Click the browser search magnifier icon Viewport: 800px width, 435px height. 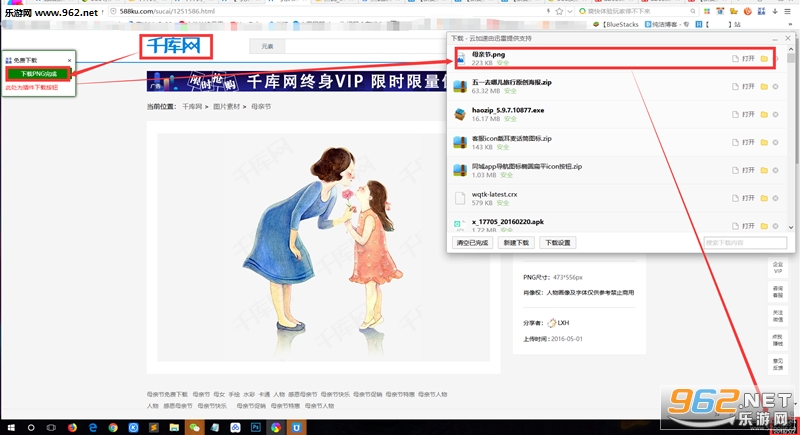pyautogui.click(x=693, y=11)
